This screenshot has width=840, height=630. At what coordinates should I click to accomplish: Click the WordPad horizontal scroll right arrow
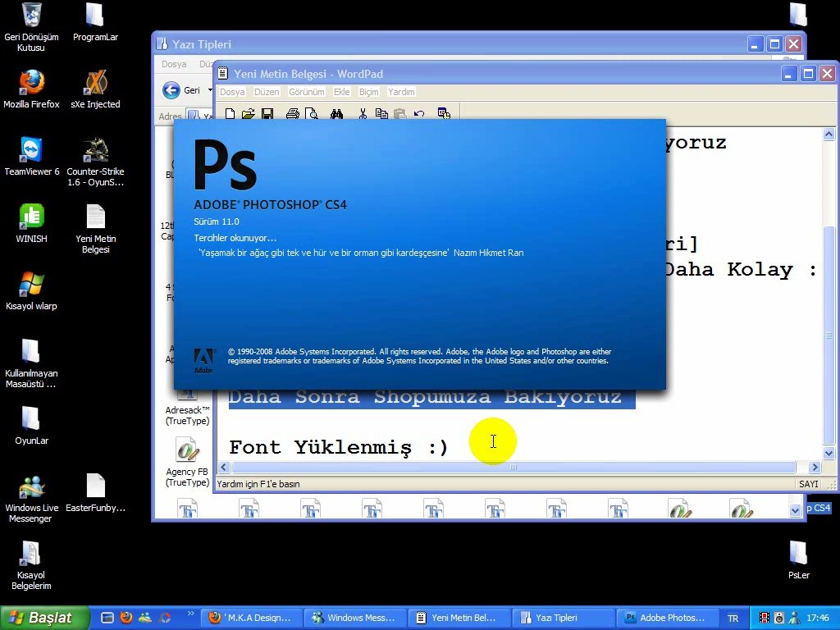tap(815, 467)
